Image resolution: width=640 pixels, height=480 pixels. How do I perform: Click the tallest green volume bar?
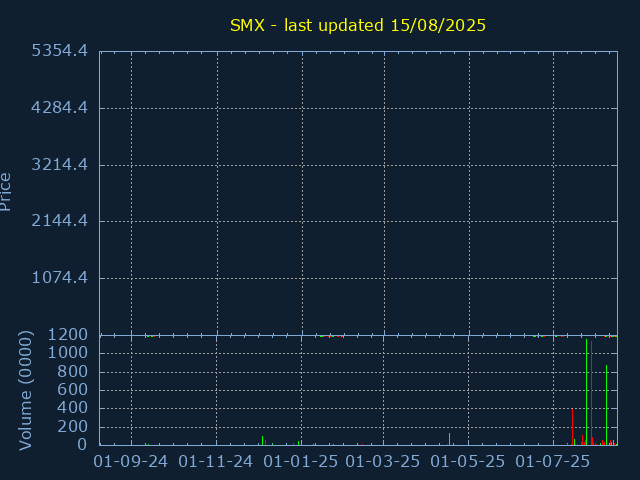[x=587, y=392]
